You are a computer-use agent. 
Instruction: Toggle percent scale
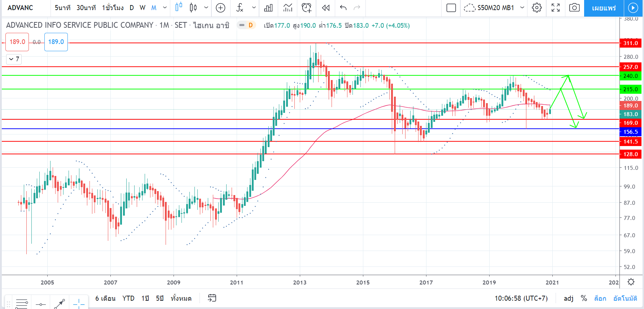[584, 298]
